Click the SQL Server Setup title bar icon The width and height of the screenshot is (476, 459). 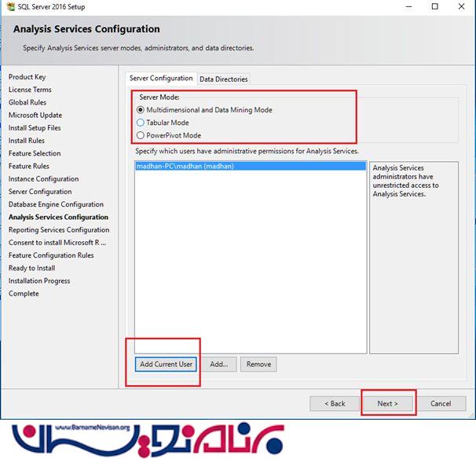pyautogui.click(x=8, y=7)
